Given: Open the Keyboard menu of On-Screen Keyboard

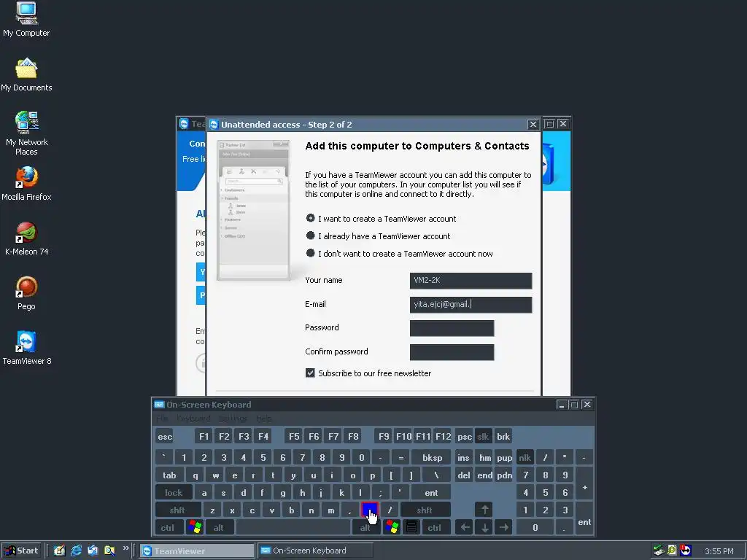Looking at the screenshot, I should (x=193, y=419).
